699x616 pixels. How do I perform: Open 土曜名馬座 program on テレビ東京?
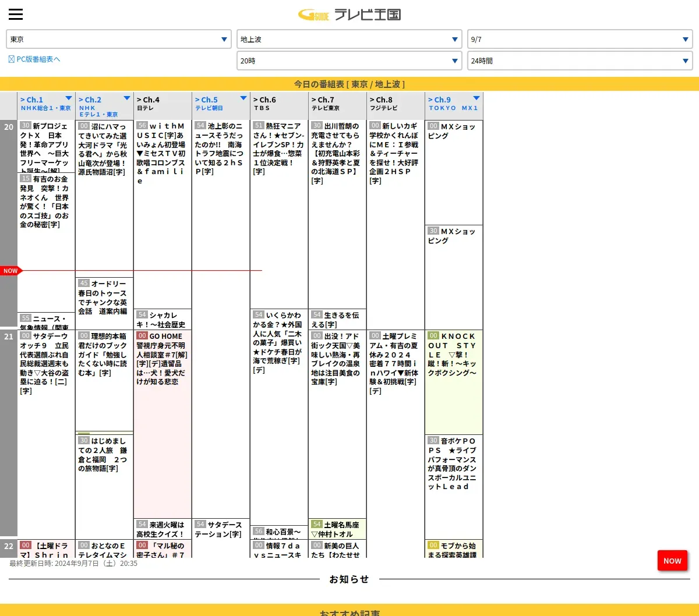pos(337,529)
